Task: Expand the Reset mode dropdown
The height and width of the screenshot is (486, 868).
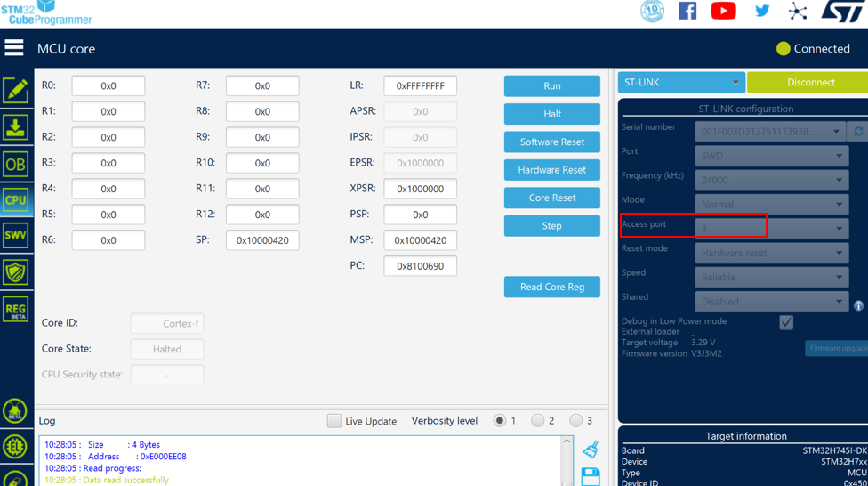Action: click(x=772, y=253)
